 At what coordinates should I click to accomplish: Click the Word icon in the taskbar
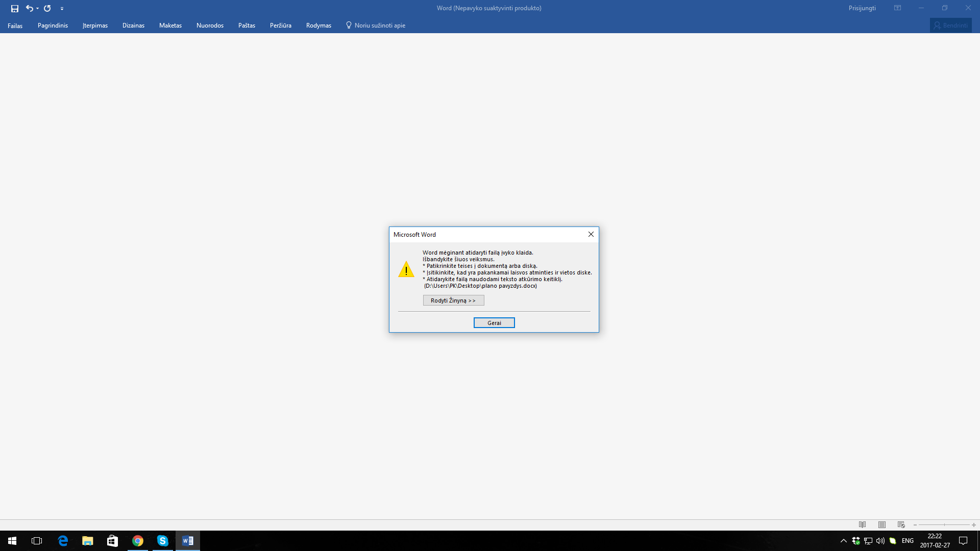188,541
